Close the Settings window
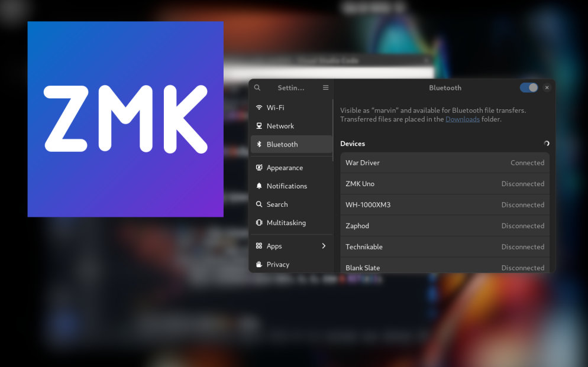 (547, 87)
